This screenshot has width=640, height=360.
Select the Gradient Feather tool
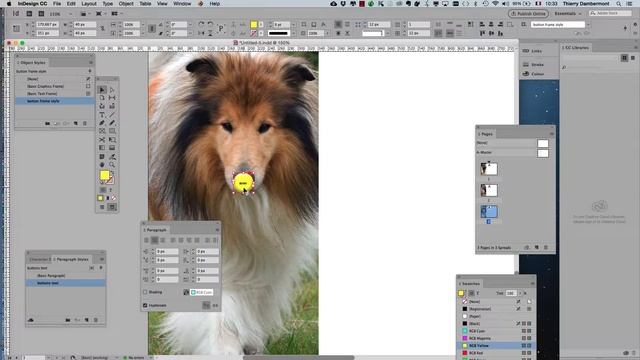point(112,148)
